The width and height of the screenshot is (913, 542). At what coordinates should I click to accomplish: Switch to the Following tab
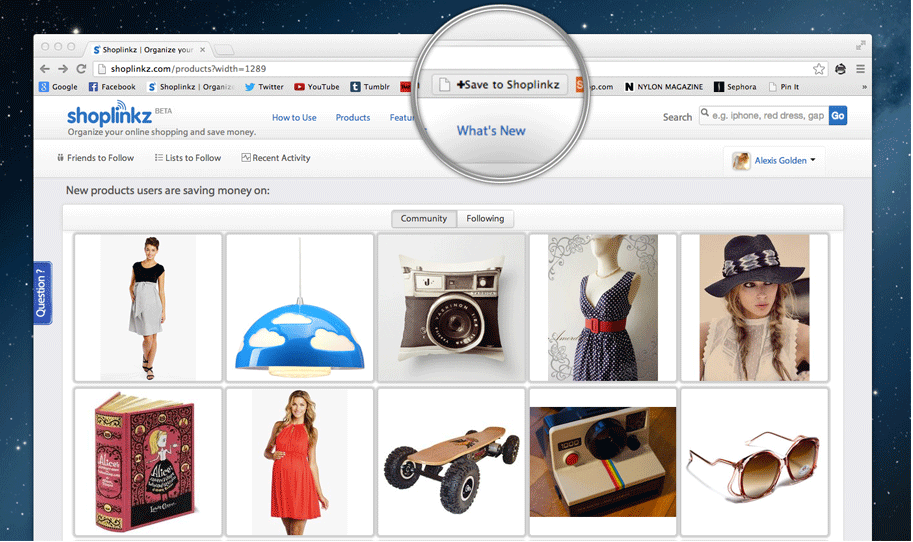(485, 218)
